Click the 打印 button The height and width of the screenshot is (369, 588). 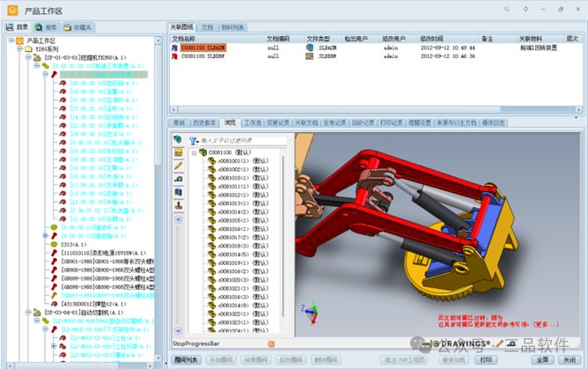(x=486, y=359)
